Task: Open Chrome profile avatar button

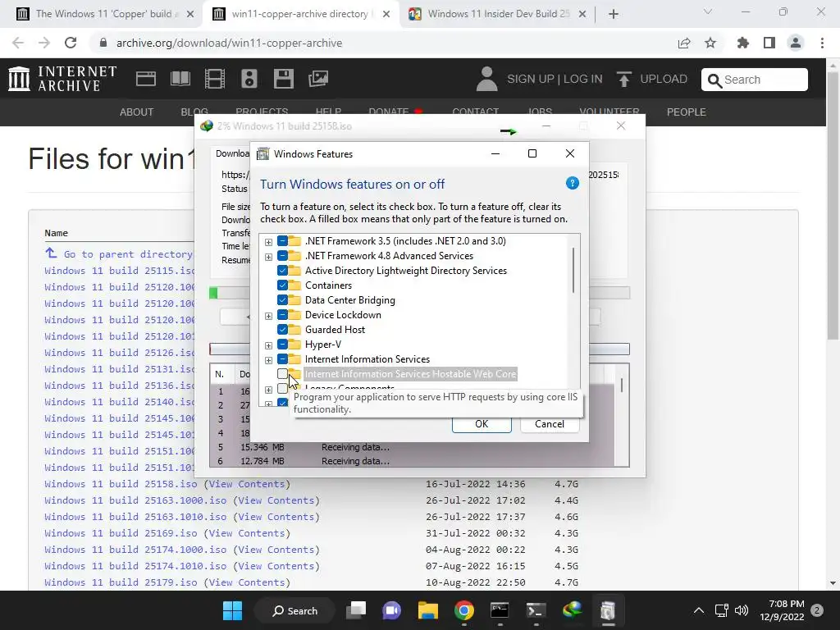Action: (796, 43)
